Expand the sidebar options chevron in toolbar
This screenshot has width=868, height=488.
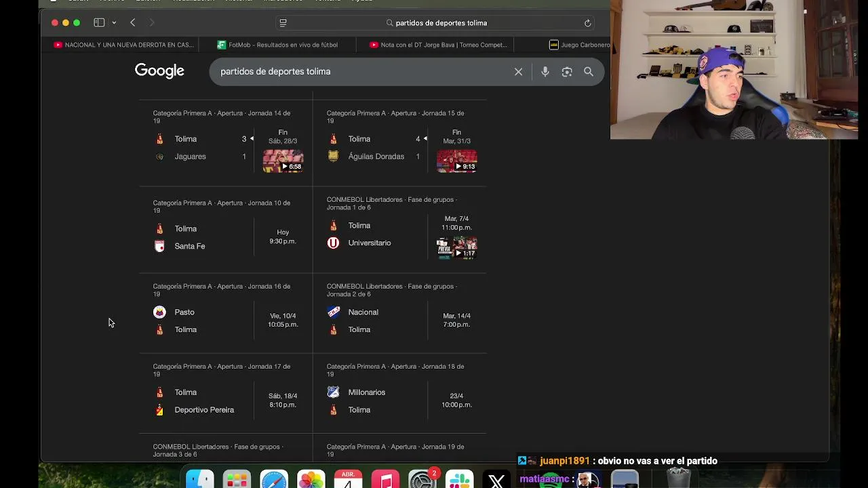[x=114, y=22]
